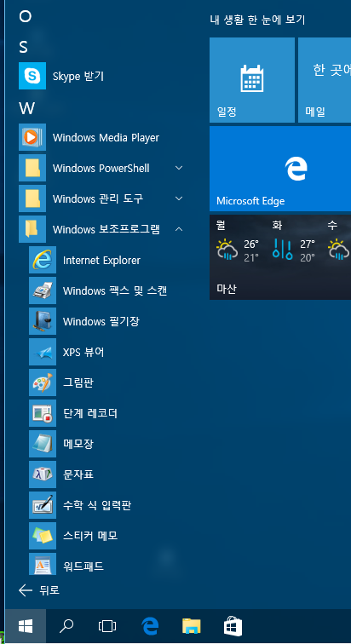Viewport: 351px width, 644px height.
Task: Open the 일정 calendar tile
Action: [252, 80]
